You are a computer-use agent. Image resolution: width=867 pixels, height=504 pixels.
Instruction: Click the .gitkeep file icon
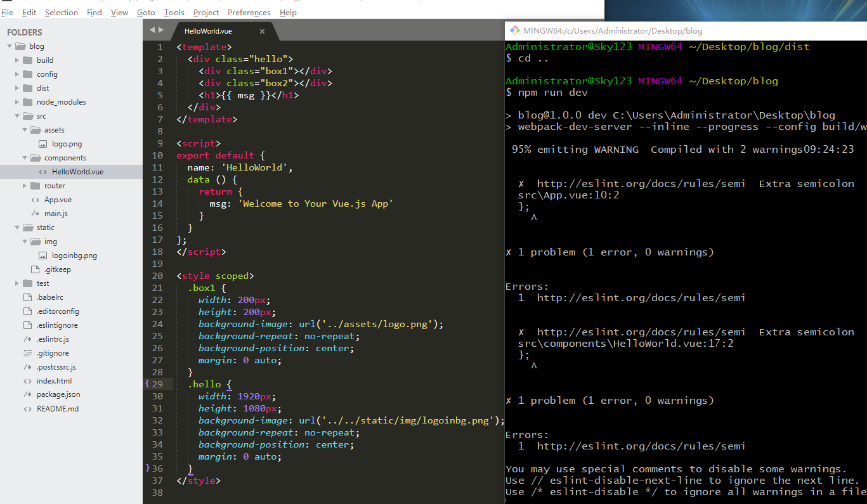[35, 269]
